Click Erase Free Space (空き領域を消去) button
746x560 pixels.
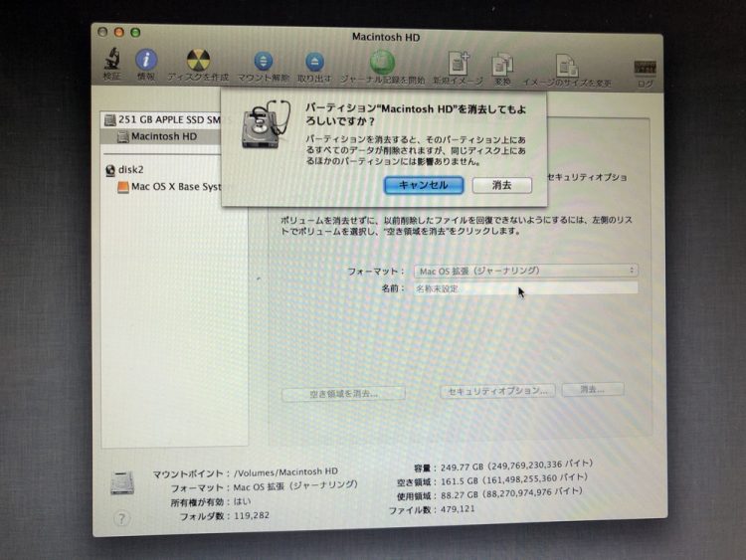343,394
